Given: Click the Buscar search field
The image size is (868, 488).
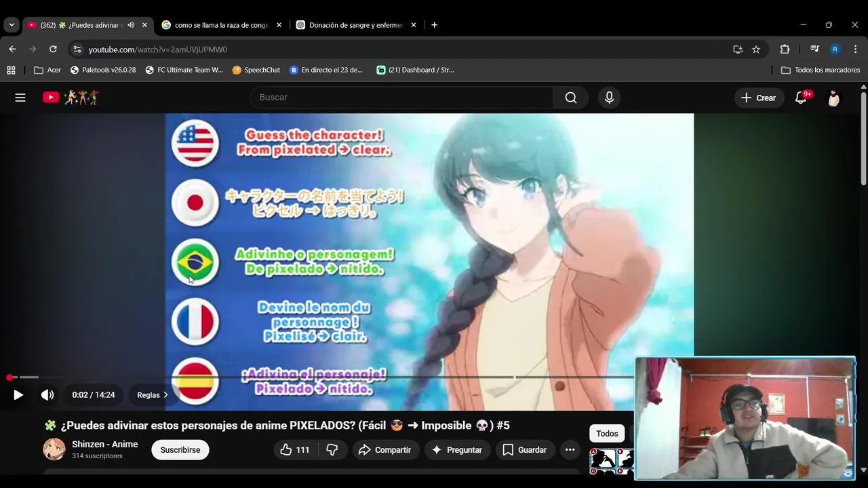Looking at the screenshot, I should tap(401, 98).
